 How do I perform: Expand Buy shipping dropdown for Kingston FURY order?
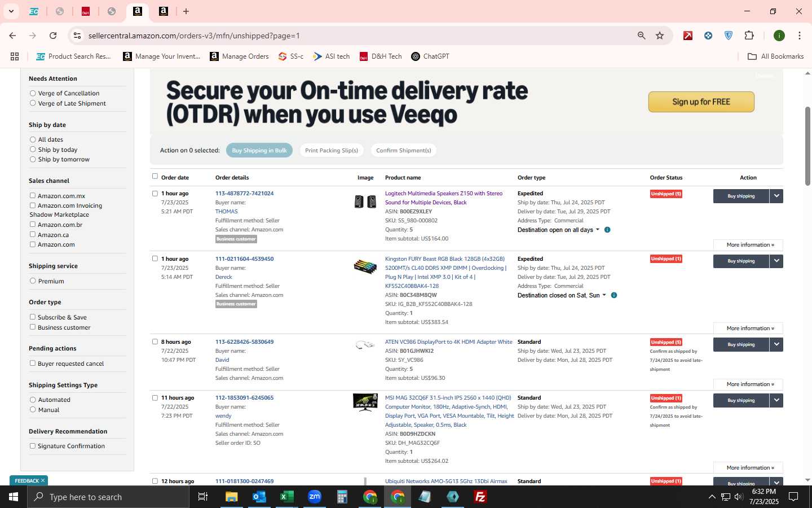[x=776, y=261]
